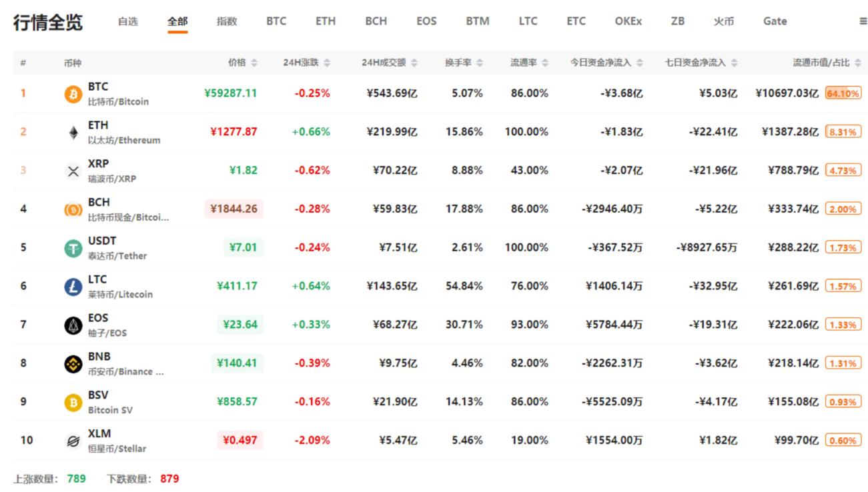Click the Tether USDT coin icon
Viewport: 868px width, 492px height.
(x=73, y=249)
